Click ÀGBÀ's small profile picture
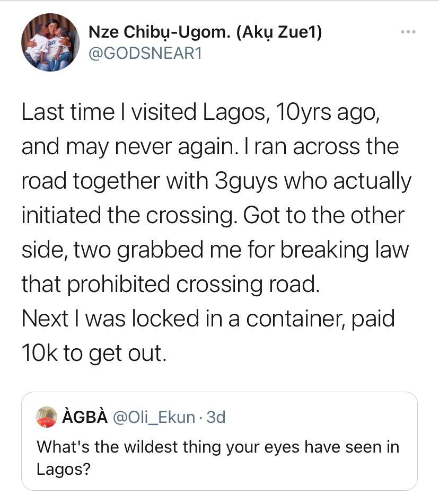The image size is (439, 504). (47, 417)
